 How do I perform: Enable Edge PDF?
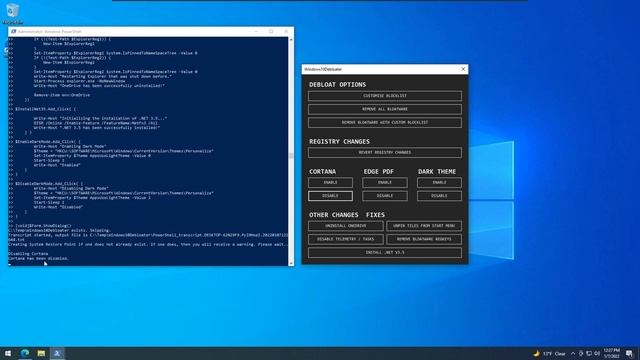[x=385, y=182]
